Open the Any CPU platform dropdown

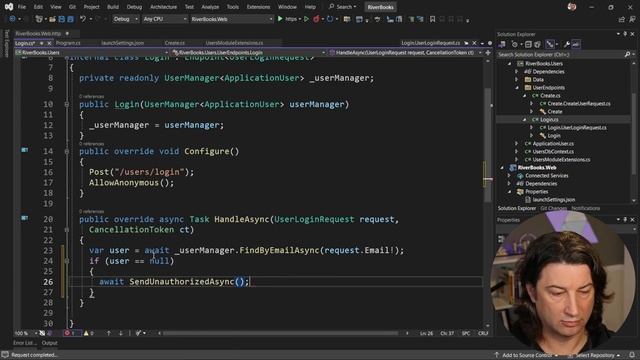click(164, 19)
